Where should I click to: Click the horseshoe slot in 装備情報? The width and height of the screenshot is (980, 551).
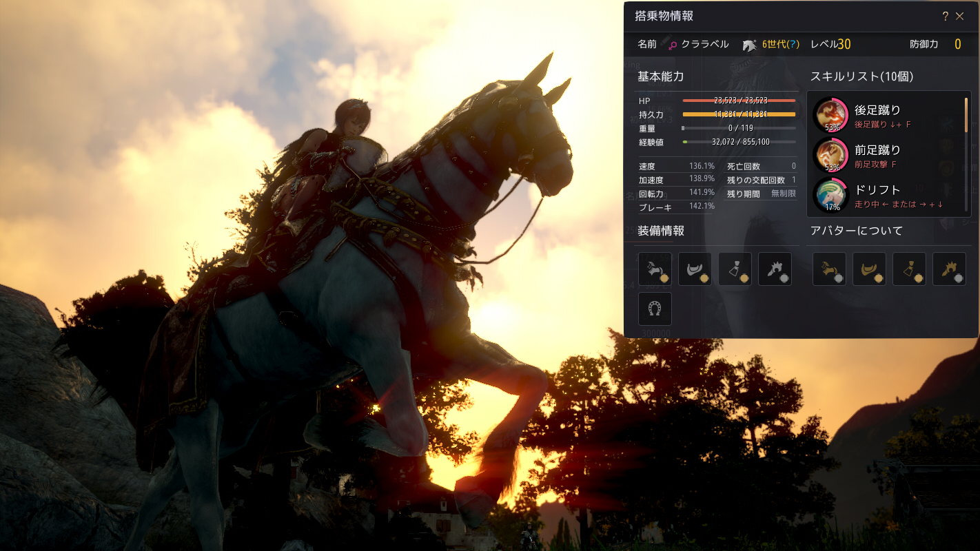tap(655, 309)
